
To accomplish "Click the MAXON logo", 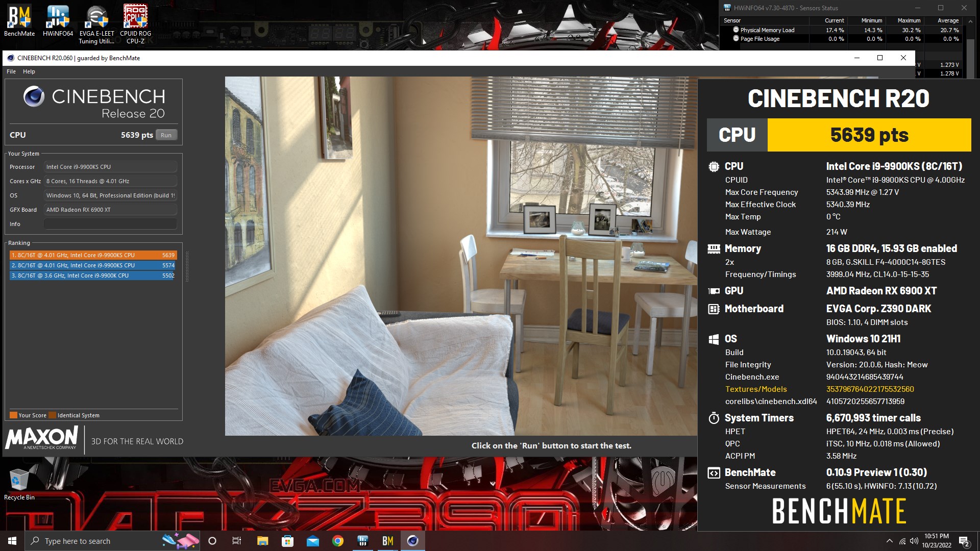I will coord(42,438).
